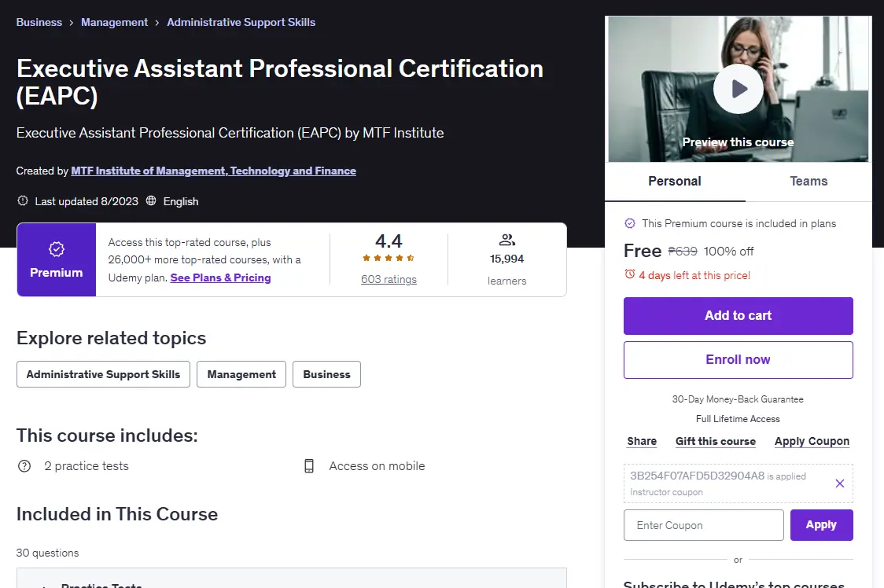Remove the applied instructor coupon
884x588 pixels.
coord(839,483)
